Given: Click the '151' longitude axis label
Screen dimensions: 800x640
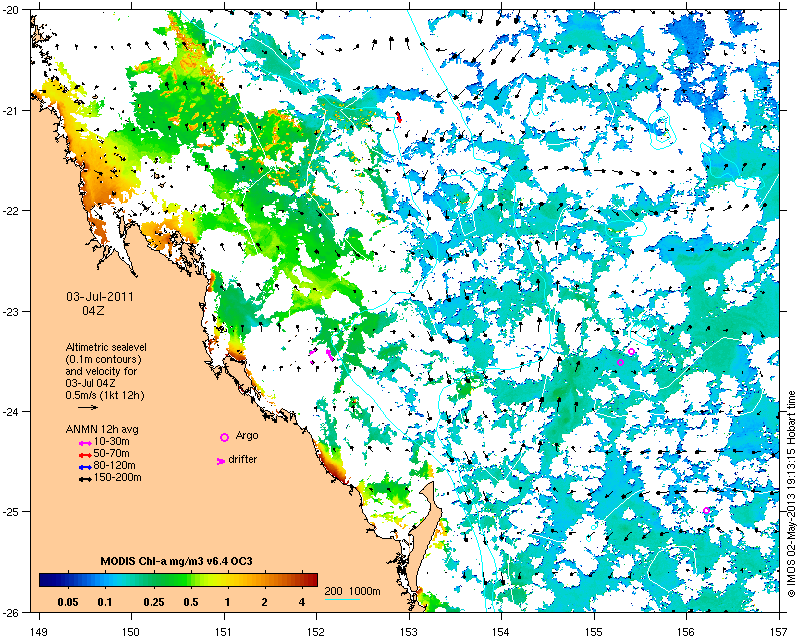Looking at the screenshot, I should 224,632.
